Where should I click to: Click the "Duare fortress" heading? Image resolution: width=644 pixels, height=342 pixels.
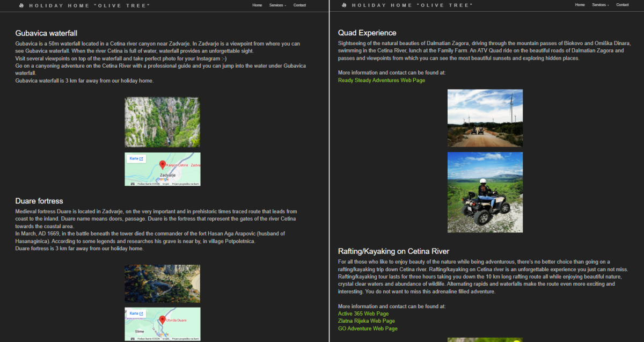39,201
